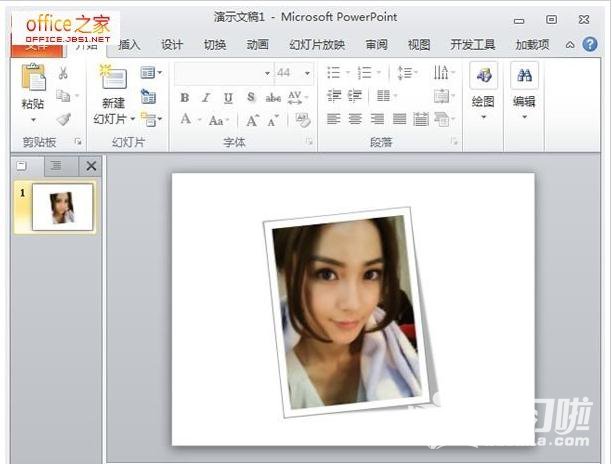Click the New Slide (新建幻灯片) icon
The height and width of the screenshot is (464, 612).
[113, 79]
